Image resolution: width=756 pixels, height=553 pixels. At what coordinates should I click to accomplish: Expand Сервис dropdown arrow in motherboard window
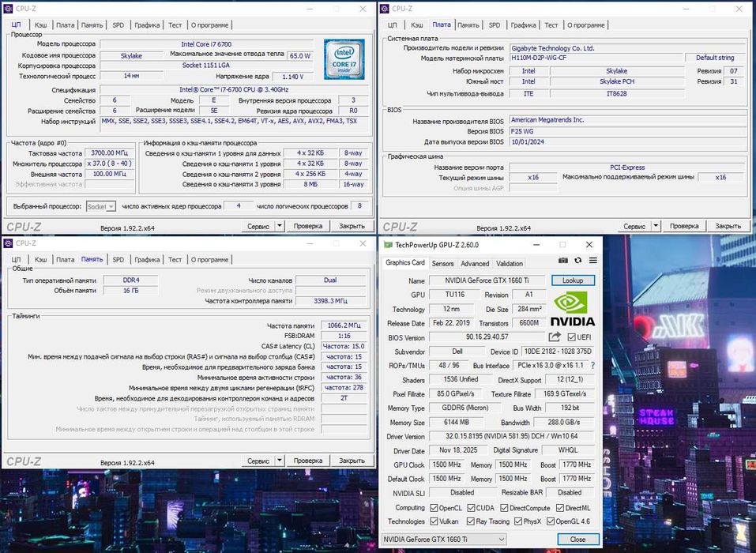click(655, 226)
